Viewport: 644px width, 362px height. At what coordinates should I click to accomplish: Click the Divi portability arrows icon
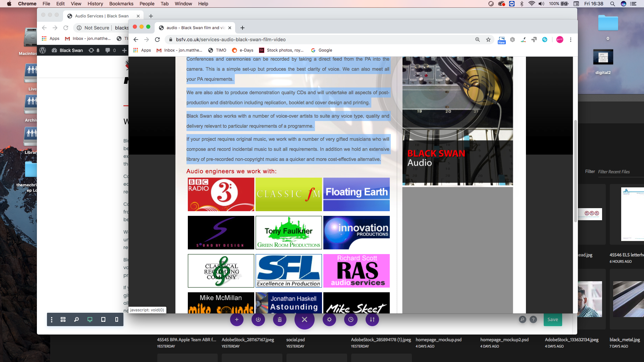(372, 319)
